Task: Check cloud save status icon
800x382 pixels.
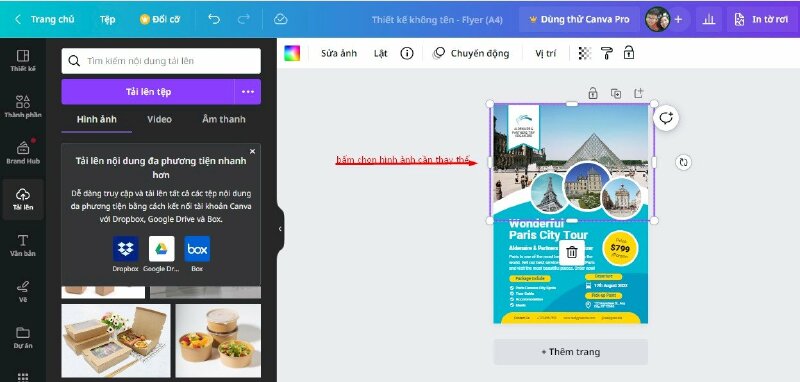Action: pyautogui.click(x=281, y=19)
